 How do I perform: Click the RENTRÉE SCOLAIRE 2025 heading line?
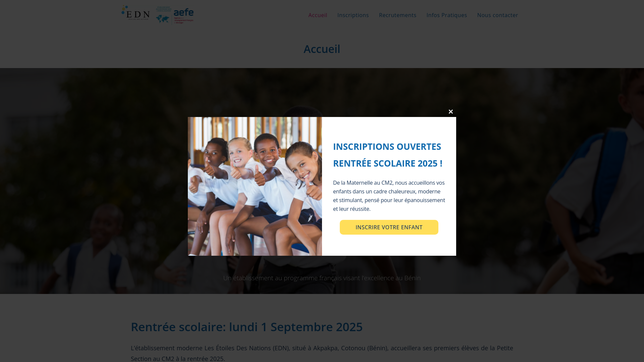point(388,163)
